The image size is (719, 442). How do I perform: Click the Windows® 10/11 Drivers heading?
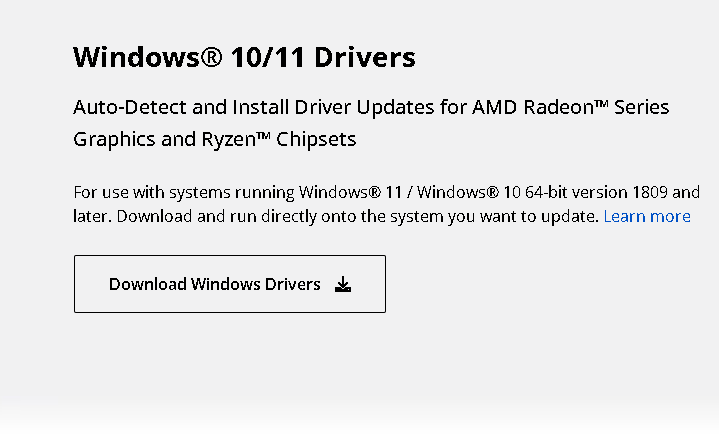[x=244, y=57]
